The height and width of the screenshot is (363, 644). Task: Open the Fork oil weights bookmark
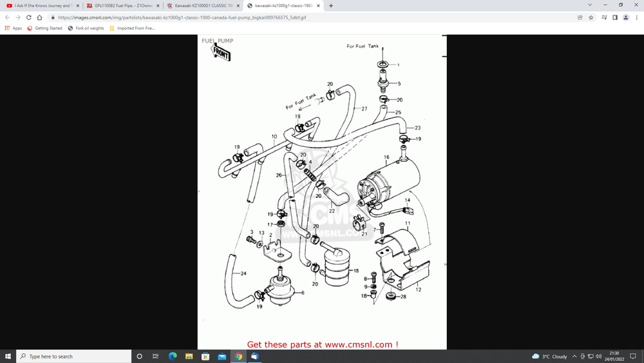tap(86, 28)
